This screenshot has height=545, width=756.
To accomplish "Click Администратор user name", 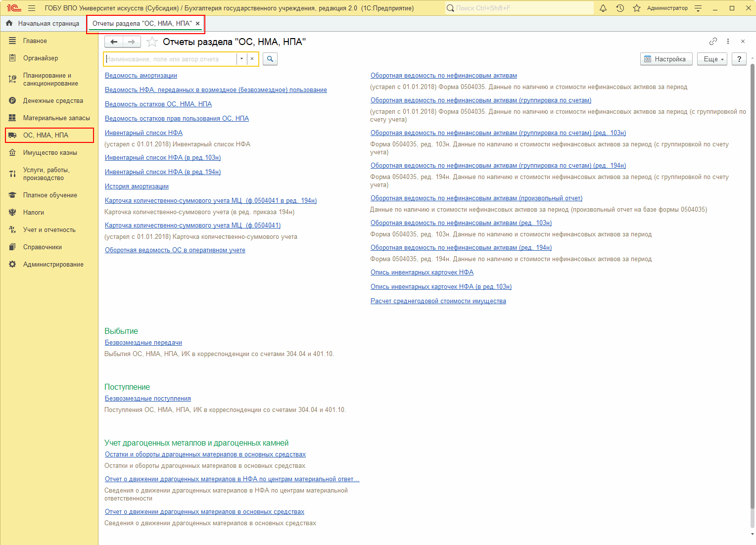I will (x=667, y=8).
